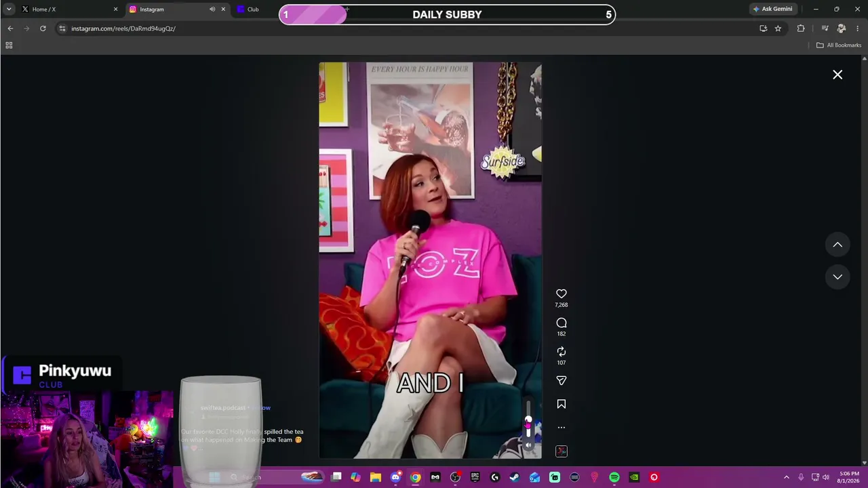Open Google Chrome from the taskbar
Screen dimensions: 868x488
click(416, 477)
